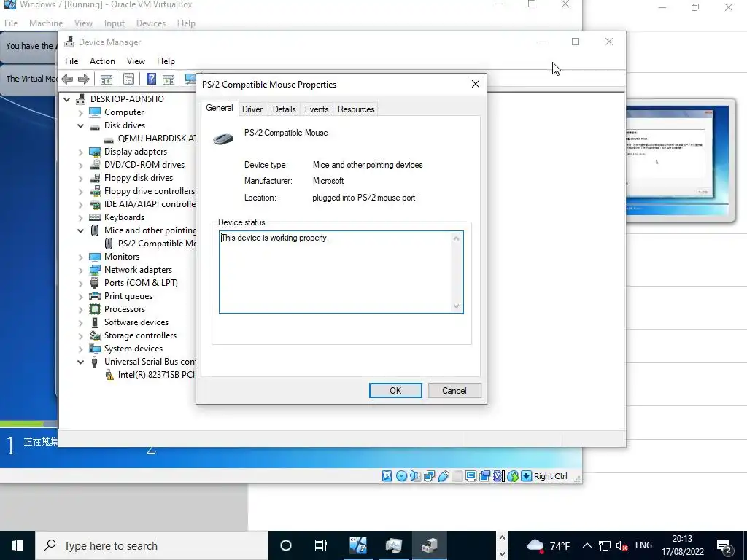The height and width of the screenshot is (560, 747).
Task: Collapse Mice and other pointing devices
Action: (80, 230)
